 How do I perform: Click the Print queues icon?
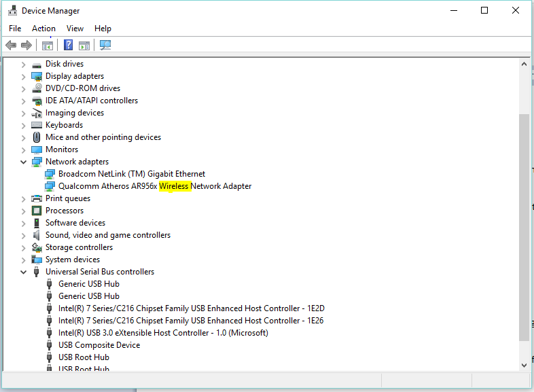point(37,198)
